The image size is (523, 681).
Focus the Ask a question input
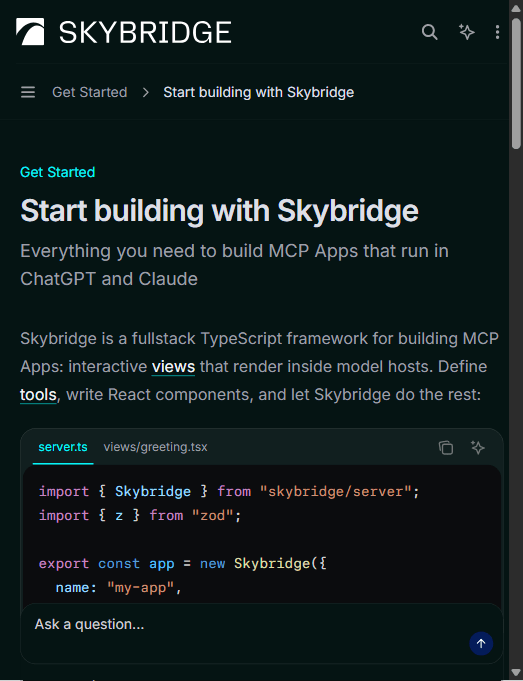[x=261, y=633]
